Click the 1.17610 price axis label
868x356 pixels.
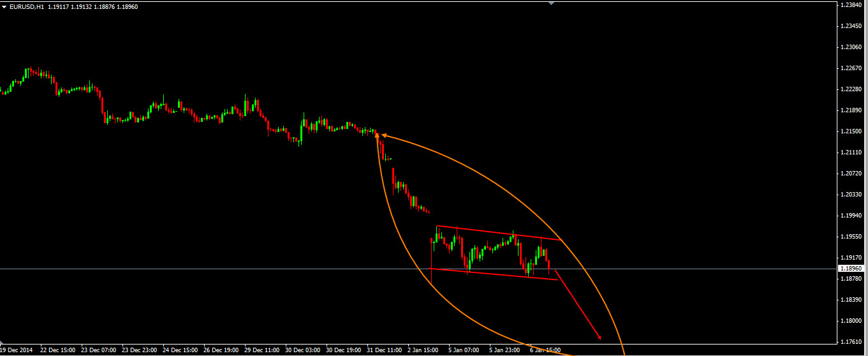pos(851,341)
